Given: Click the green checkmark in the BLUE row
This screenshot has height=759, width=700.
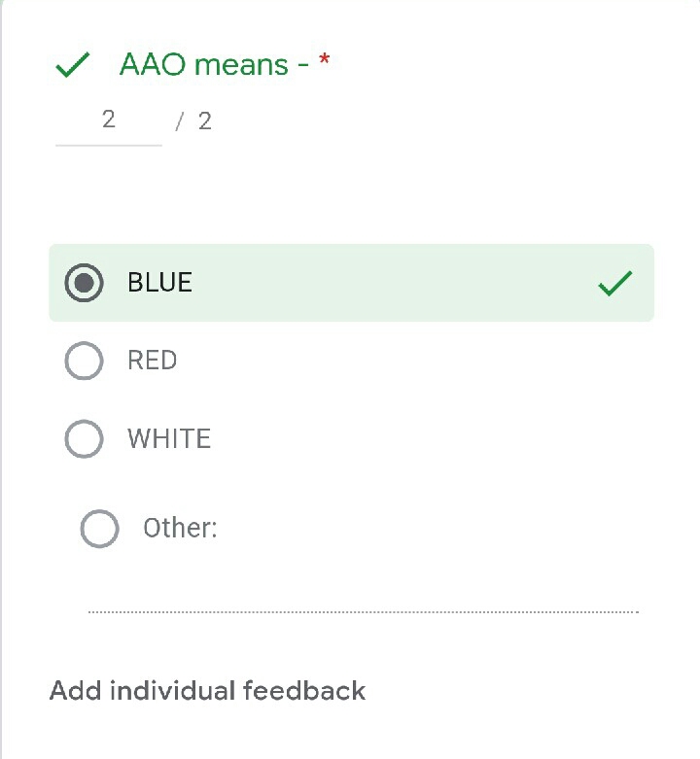Looking at the screenshot, I should coord(614,284).
